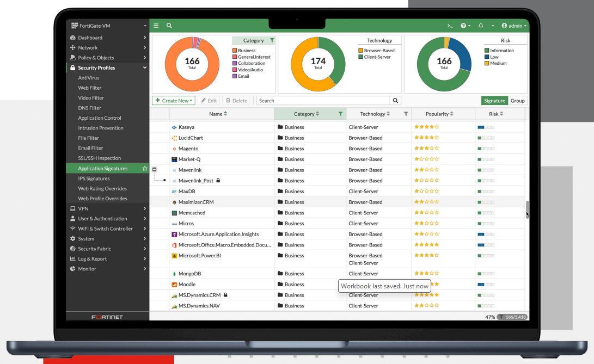Image resolution: width=594 pixels, height=364 pixels.
Task: Select the MaxDB row name
Action: (187, 192)
